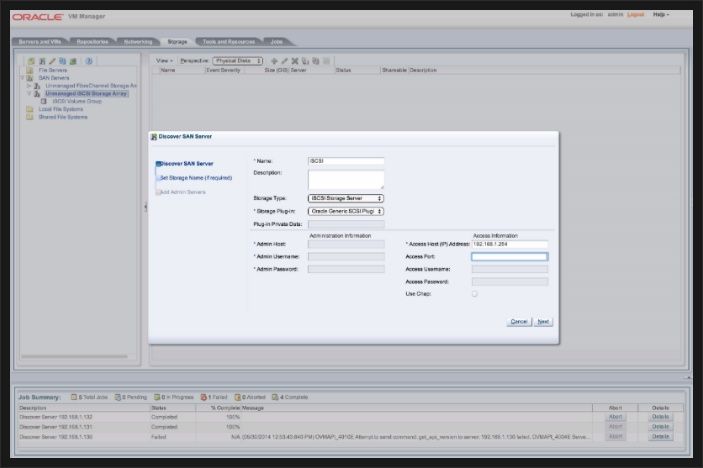Select Shared File Systems folder
Screen dimensions: 703x468
click(63, 117)
